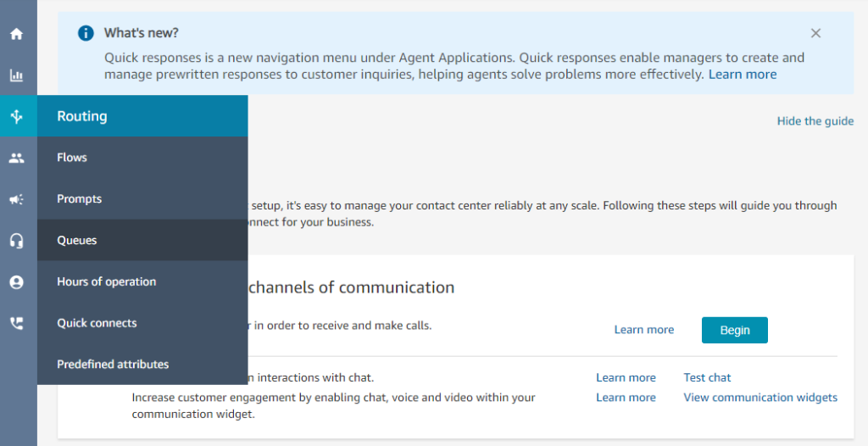
Task: Dismiss the What's new banner
Action: point(815,33)
